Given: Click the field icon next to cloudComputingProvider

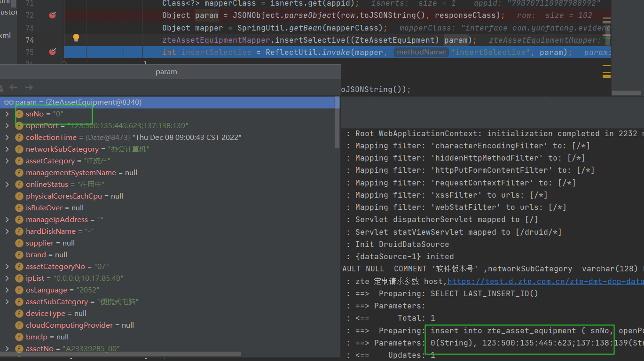Looking at the screenshot, I should (19, 325).
